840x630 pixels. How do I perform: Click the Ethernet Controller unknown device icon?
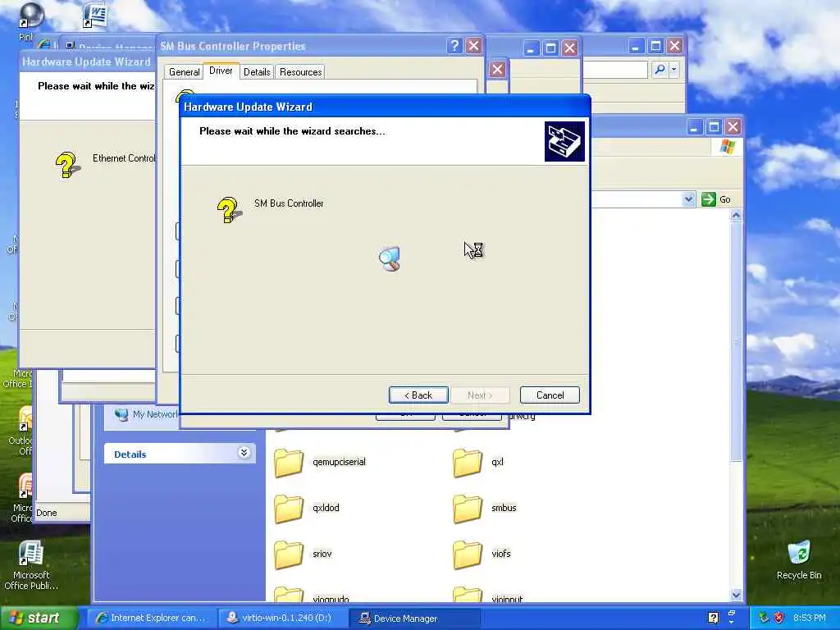coord(67,165)
